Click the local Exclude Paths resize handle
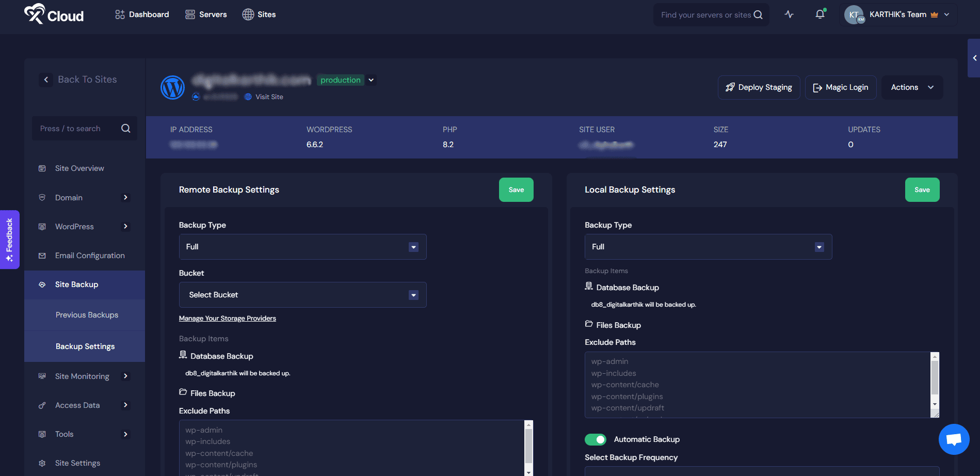 935,414
